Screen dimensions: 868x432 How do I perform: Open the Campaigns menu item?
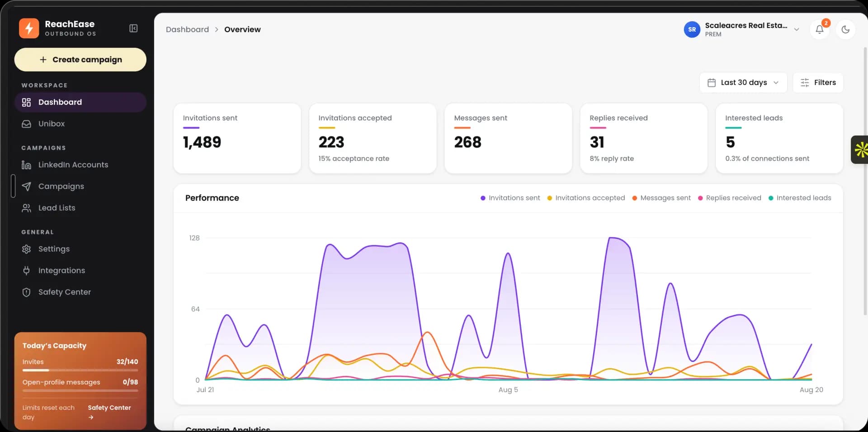point(80,186)
